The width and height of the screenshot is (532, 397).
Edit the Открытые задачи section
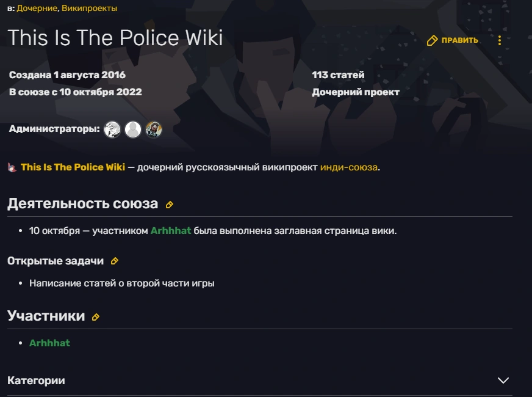coord(115,261)
